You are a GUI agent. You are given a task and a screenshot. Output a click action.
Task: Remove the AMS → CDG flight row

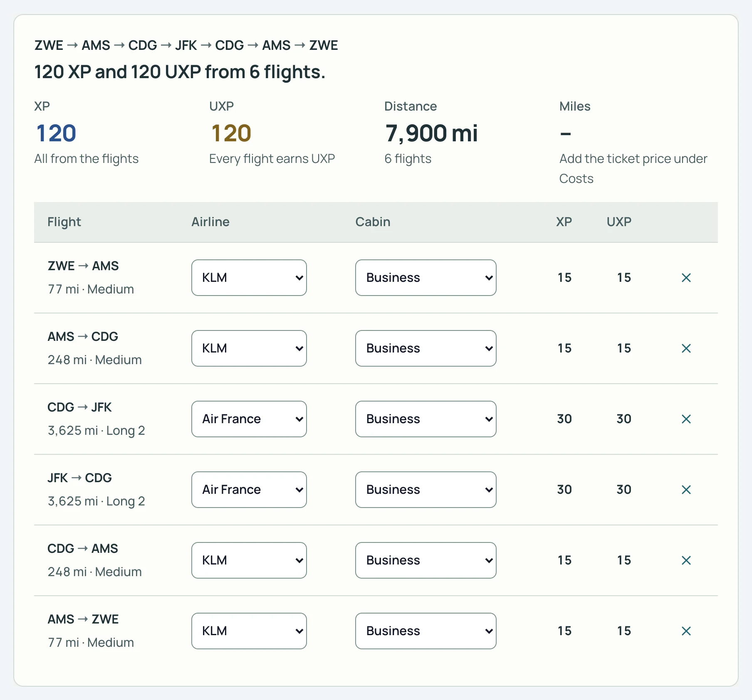pyautogui.click(x=686, y=348)
